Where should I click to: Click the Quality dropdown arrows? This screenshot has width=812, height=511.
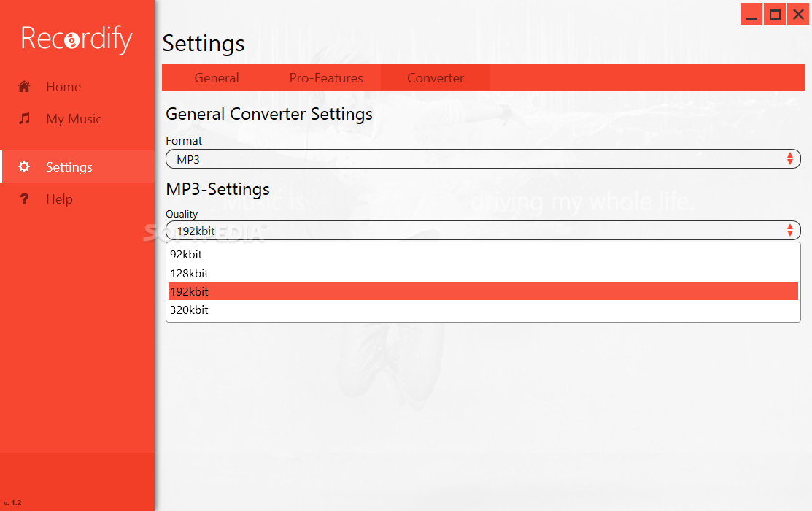[x=789, y=230]
